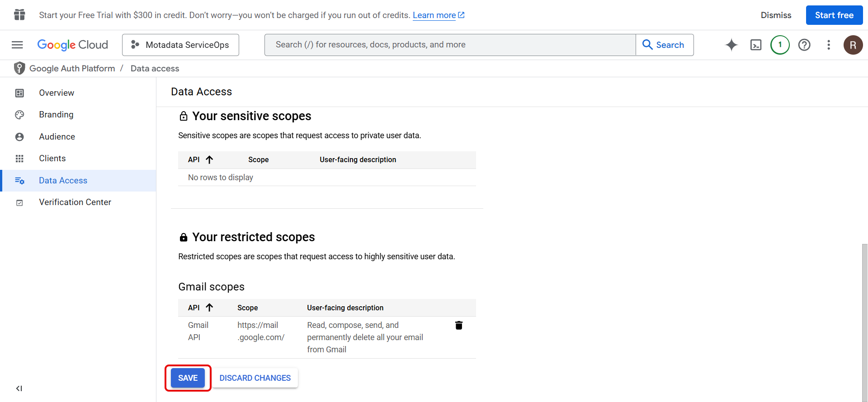
Task: Click Discard Changes button
Action: [x=255, y=378]
